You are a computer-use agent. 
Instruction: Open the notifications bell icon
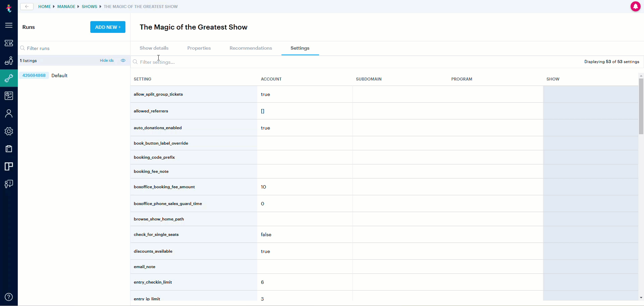[635, 6]
